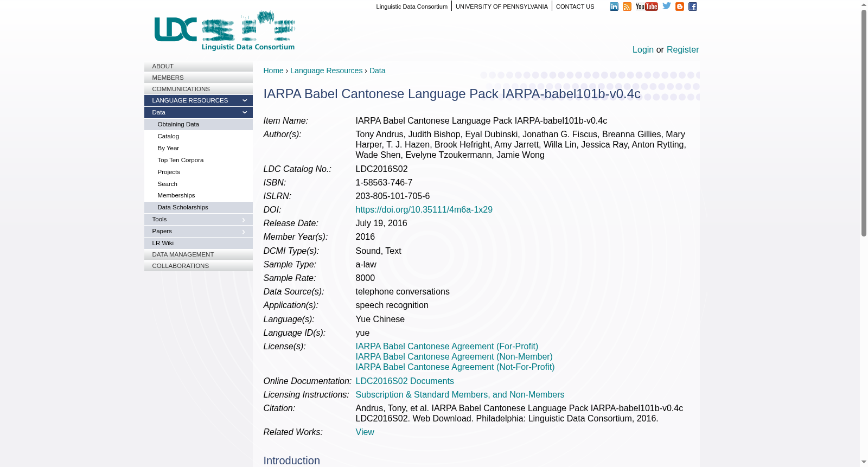Open the Data Management menu item
The width and height of the screenshot is (868, 467).
point(199,254)
